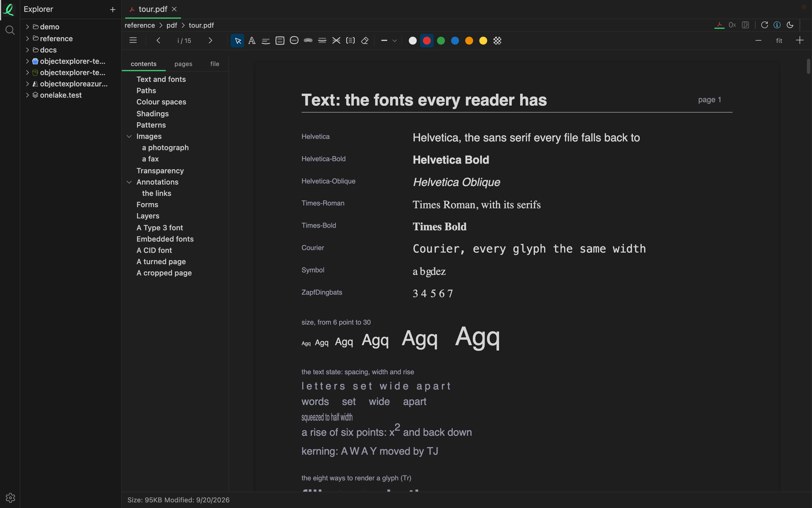Expand the demo folder

[x=28, y=27]
